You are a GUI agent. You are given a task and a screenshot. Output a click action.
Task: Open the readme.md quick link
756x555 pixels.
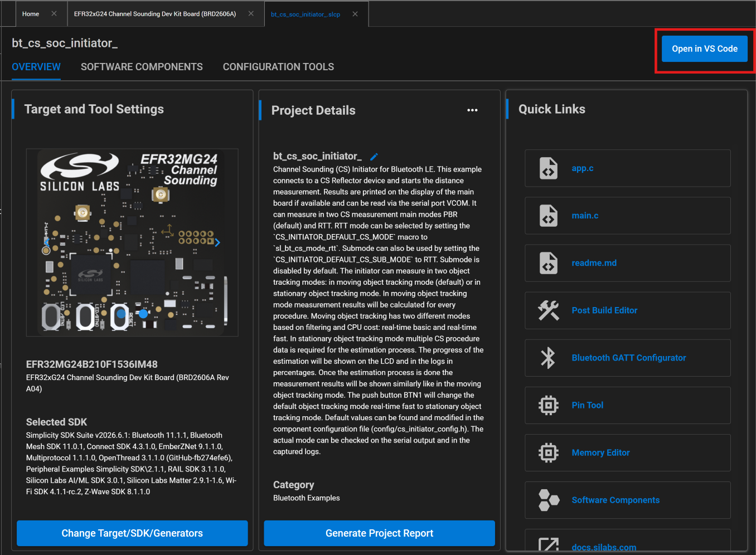[628, 263]
